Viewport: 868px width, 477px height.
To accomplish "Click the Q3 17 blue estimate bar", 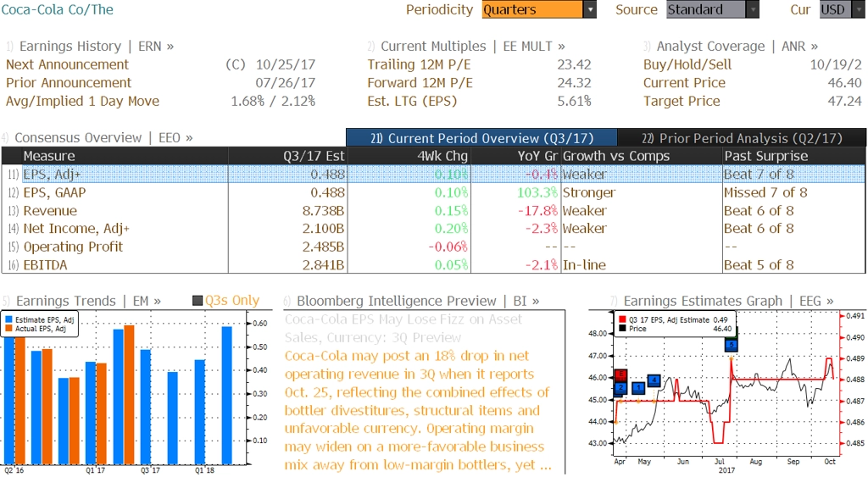I will click(x=146, y=406).
